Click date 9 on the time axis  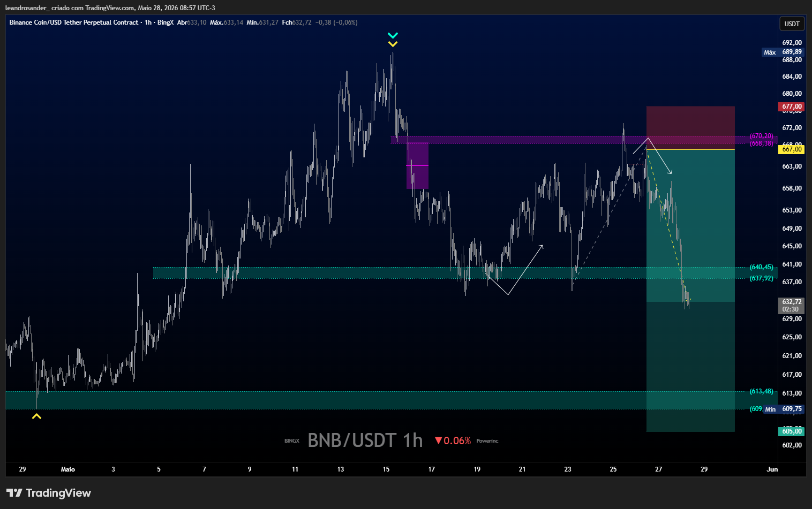point(250,469)
